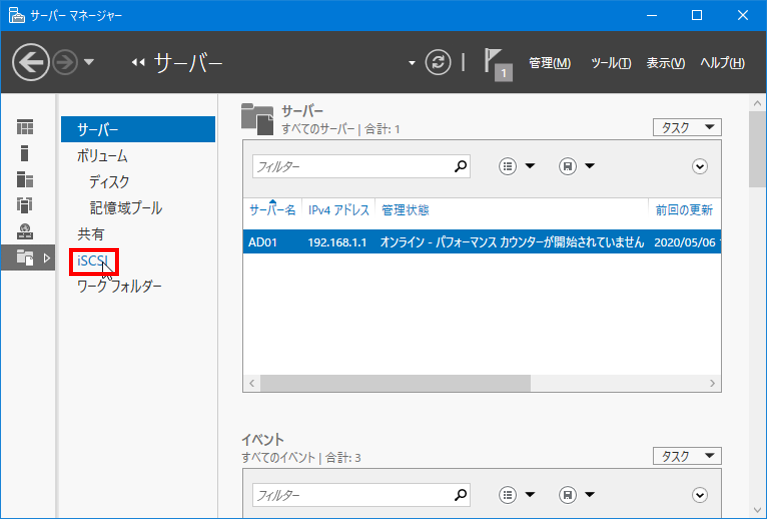The height and width of the screenshot is (519, 767).
Task: Open iSCSI in the navigation pane
Action: point(94,261)
